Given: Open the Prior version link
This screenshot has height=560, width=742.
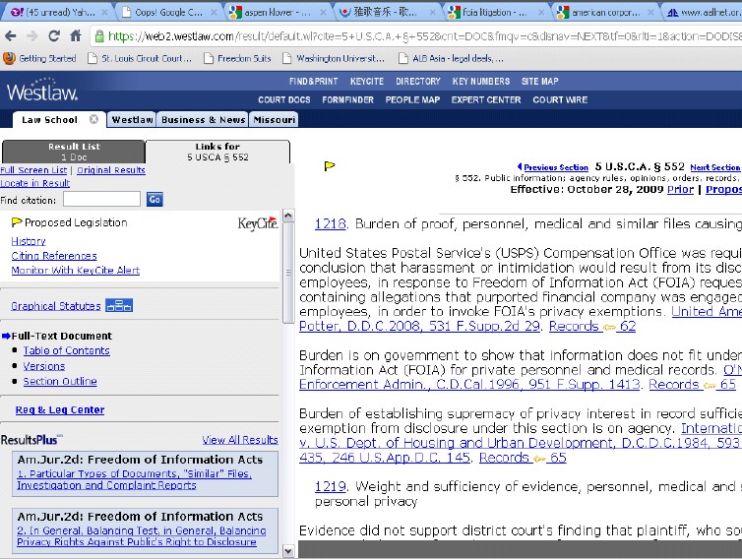Looking at the screenshot, I should [680, 189].
